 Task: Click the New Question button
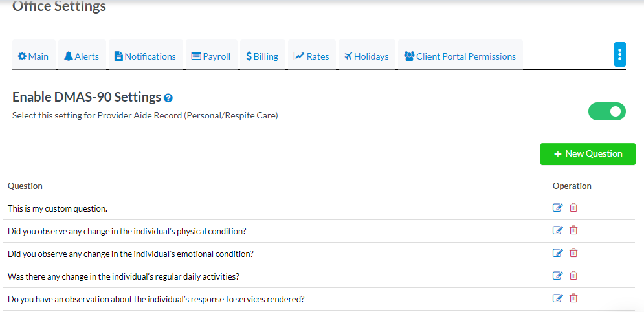(x=588, y=154)
